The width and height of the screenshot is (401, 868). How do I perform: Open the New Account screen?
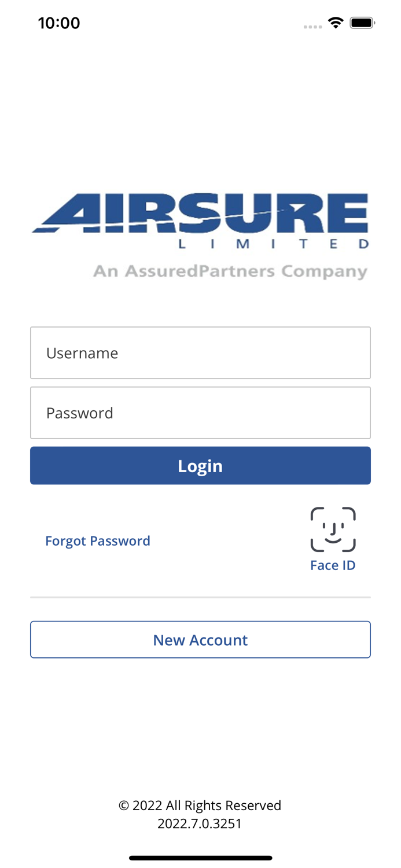201,639
